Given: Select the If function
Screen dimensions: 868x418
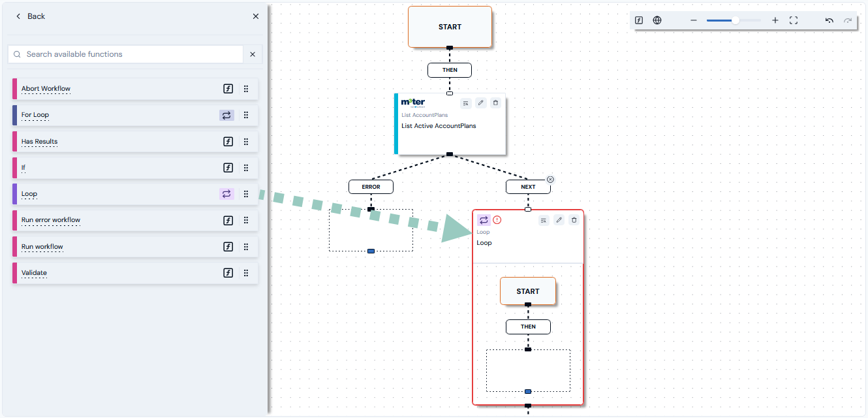Looking at the screenshot, I should tap(135, 168).
